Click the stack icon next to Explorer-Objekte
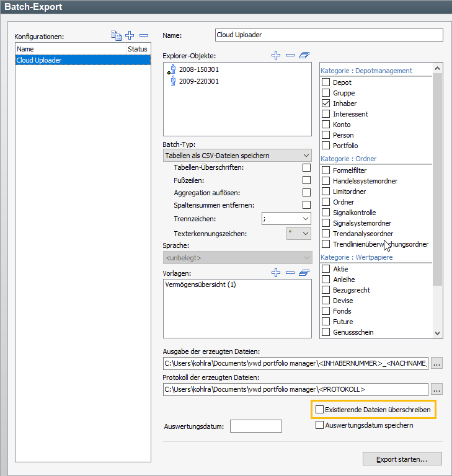452x476 pixels. click(x=304, y=56)
